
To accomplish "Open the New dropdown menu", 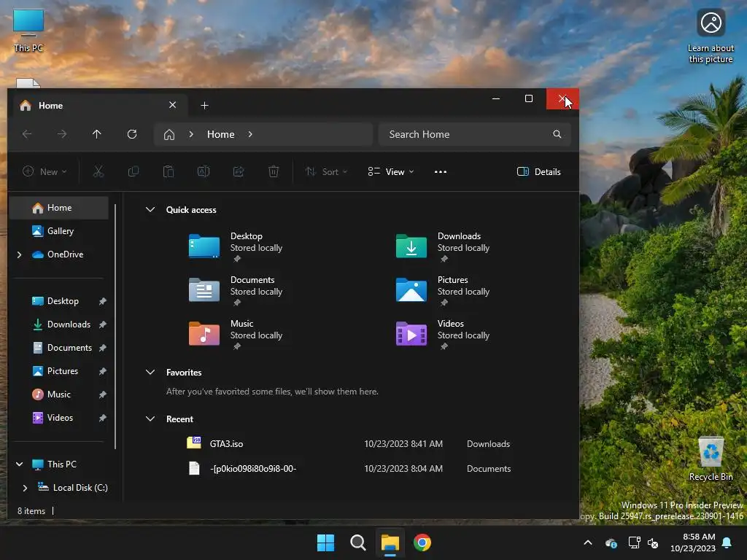I will coord(44,172).
